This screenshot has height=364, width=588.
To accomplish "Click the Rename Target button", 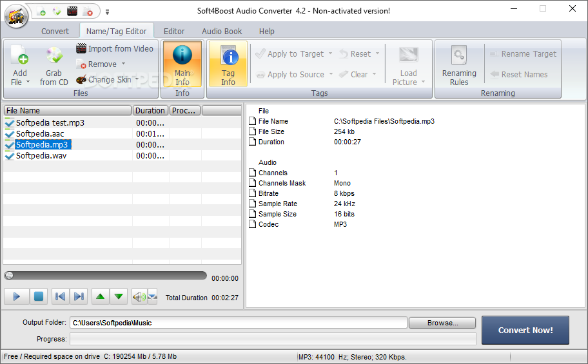I will tap(523, 54).
